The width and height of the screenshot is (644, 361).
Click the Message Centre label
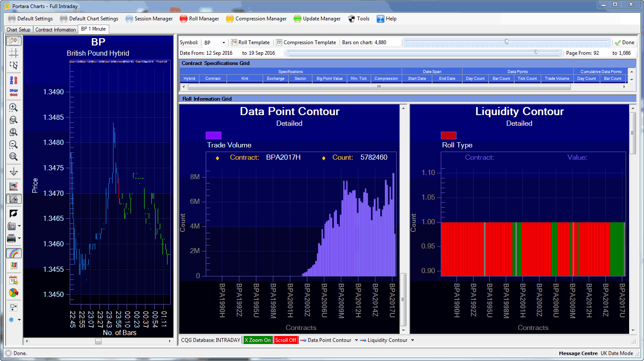click(x=578, y=353)
